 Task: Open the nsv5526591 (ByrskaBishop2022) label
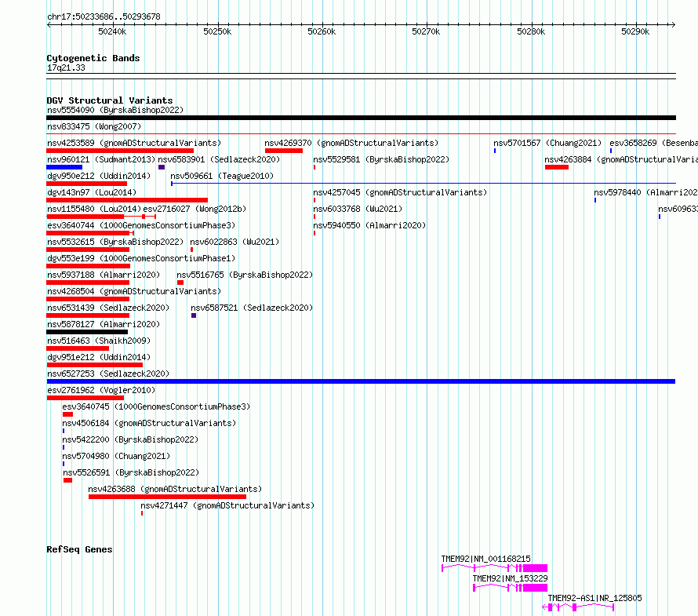(131, 472)
